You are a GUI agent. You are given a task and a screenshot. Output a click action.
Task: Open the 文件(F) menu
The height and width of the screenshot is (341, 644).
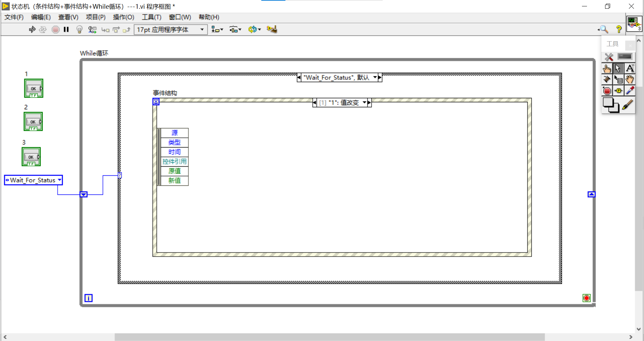tap(14, 17)
